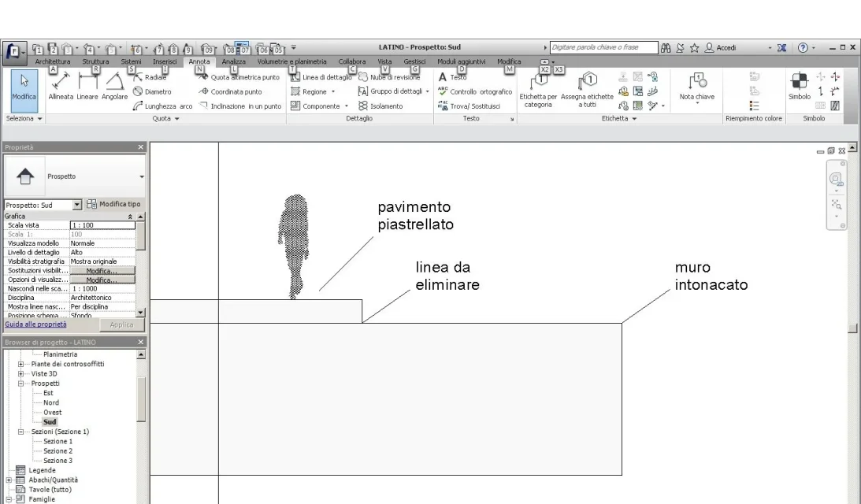Open the Prospetto type selector dropdown
Viewport: 861px width, 504px height.
coord(142,176)
